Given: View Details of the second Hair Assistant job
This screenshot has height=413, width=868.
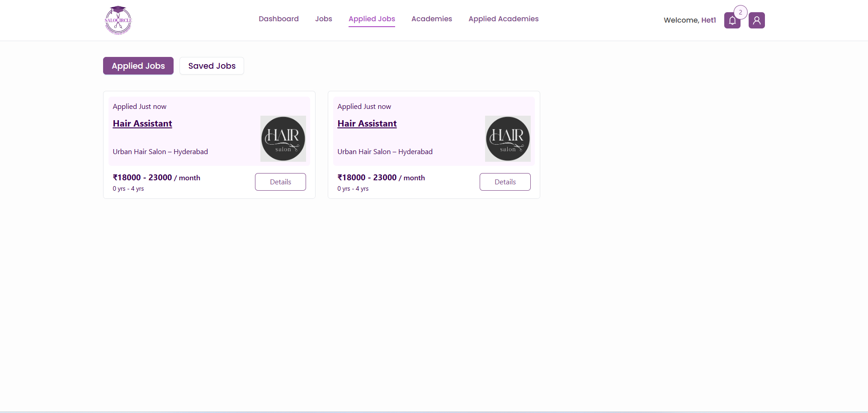Looking at the screenshot, I should tap(505, 182).
